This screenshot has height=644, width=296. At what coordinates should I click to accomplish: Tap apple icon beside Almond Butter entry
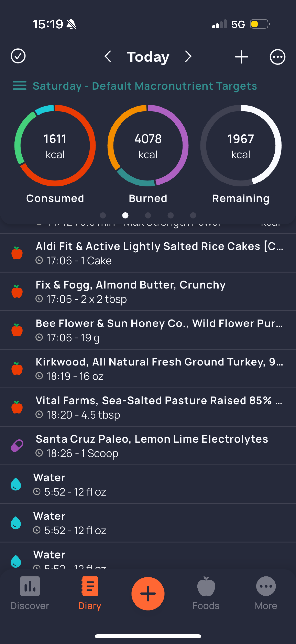(17, 292)
